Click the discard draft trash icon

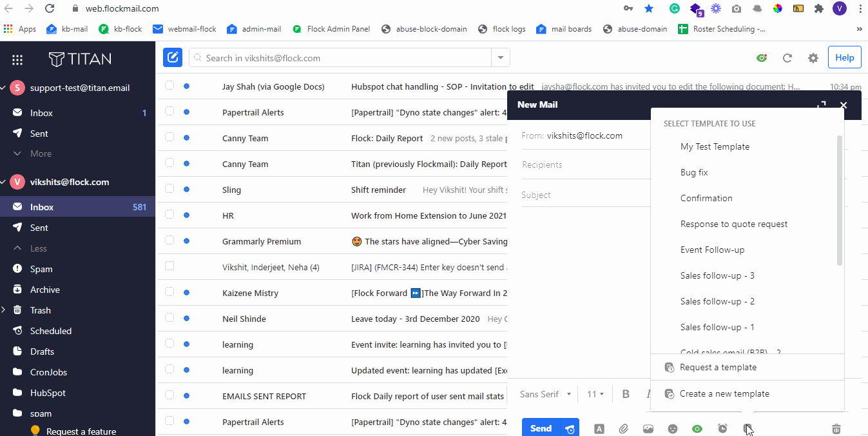click(836, 429)
